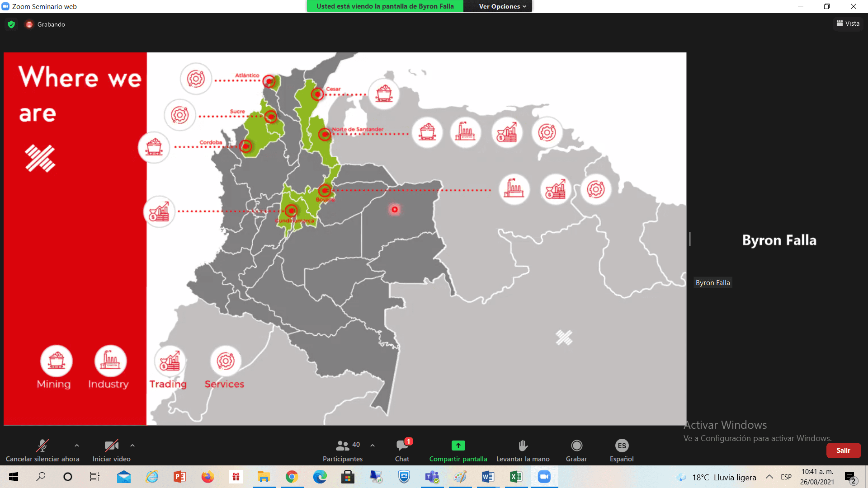Switch to Zoom taskbar icon
This screenshot has width=868, height=488.
point(544,477)
